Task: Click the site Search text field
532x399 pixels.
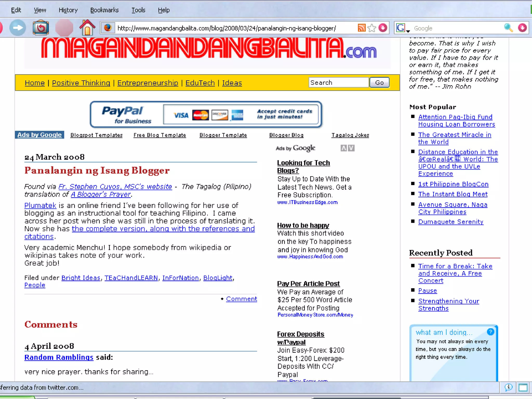Action: (x=338, y=83)
